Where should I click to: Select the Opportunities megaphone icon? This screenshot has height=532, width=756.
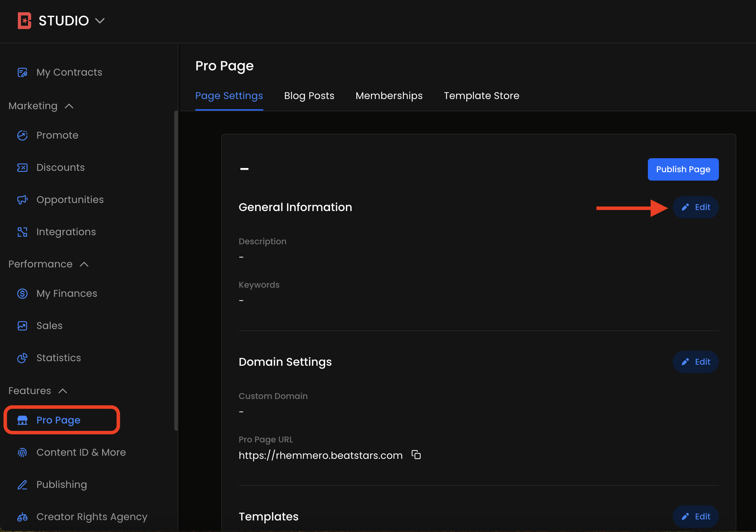[x=22, y=200]
